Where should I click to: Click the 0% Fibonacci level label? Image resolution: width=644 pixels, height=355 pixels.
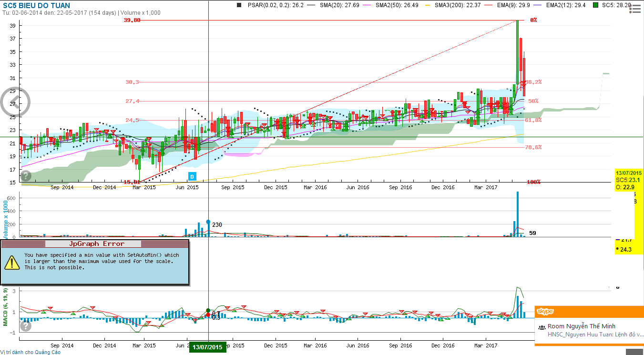click(x=533, y=20)
